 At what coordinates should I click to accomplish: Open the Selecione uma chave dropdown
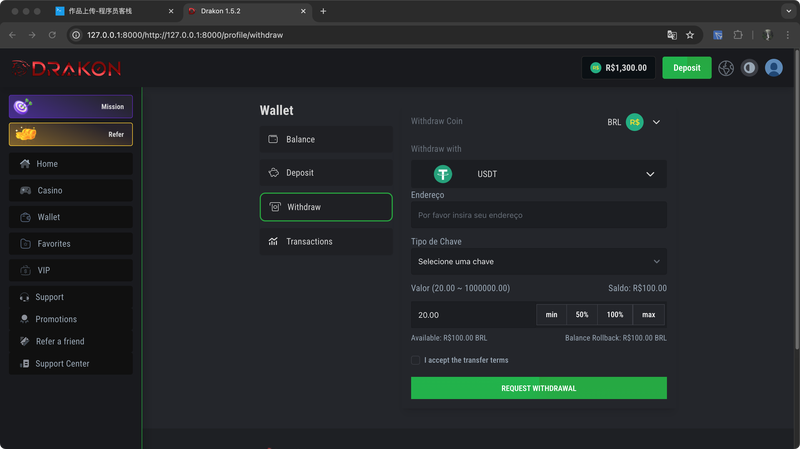click(539, 261)
